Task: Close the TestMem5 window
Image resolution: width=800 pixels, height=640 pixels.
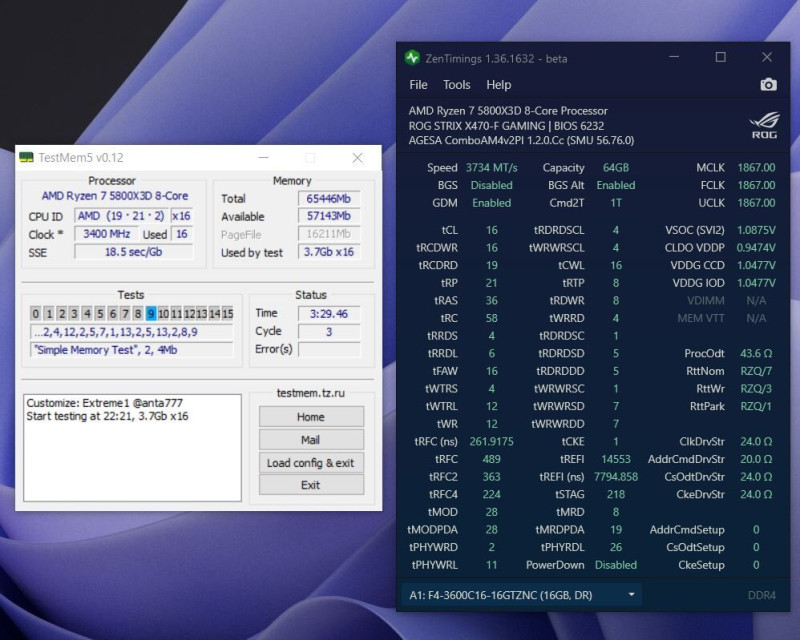Action: click(358, 158)
